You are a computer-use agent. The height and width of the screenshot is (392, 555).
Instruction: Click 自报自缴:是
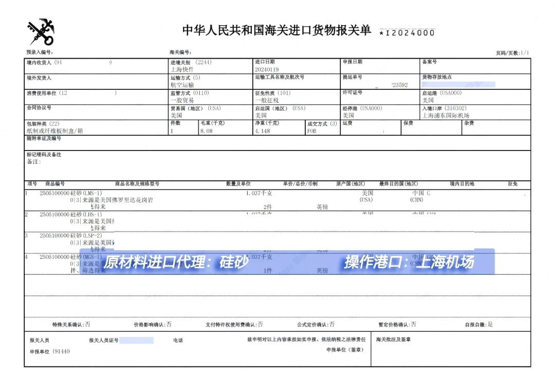click(x=478, y=324)
